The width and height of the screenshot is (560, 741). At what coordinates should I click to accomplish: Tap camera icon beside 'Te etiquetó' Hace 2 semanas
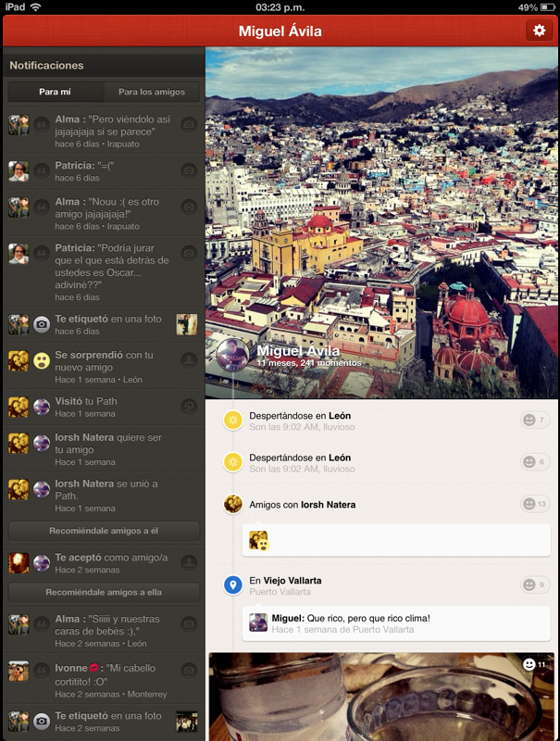click(42, 722)
